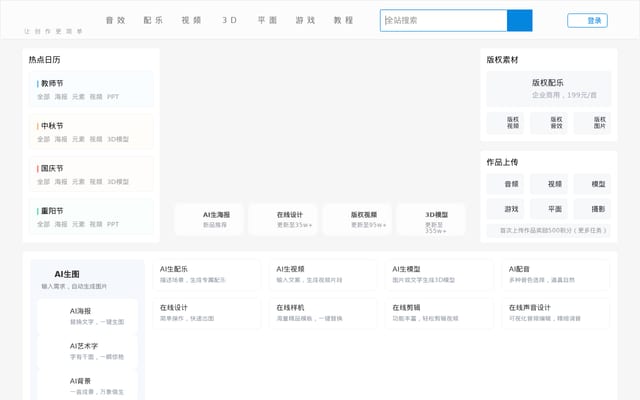Screen dimensions: 640x400
Task: Open the 在线设计 card showing 更新至35w+
Action: click(x=282, y=219)
